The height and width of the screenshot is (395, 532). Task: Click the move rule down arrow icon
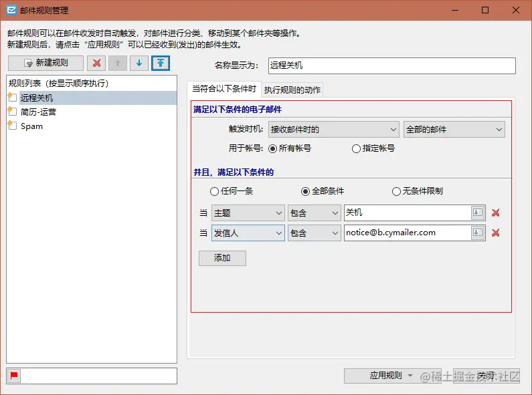click(x=139, y=63)
